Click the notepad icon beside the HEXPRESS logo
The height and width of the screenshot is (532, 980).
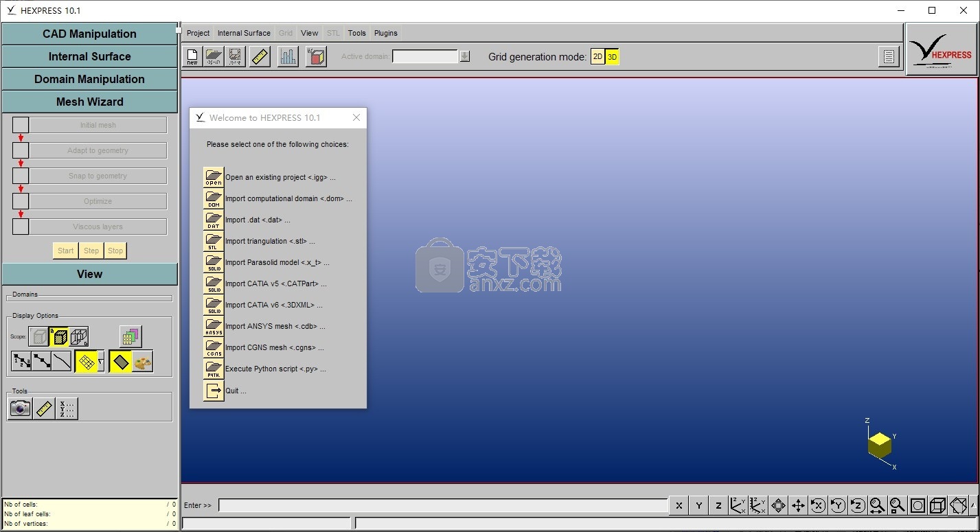pos(889,56)
